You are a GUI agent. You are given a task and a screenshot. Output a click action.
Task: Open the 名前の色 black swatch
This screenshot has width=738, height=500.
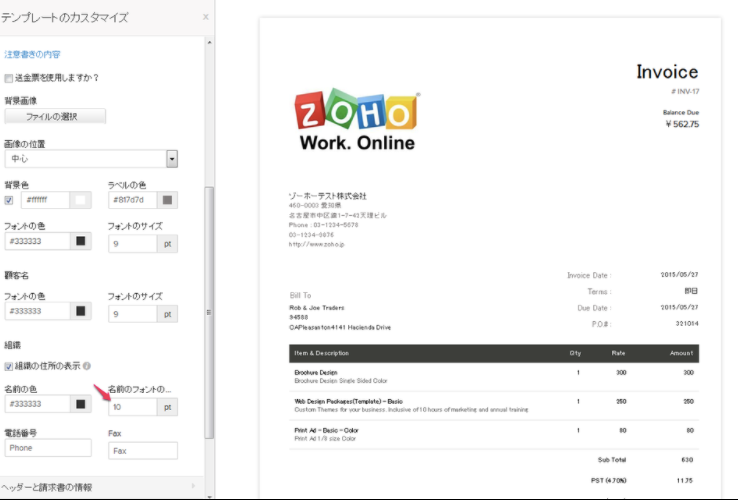pos(80,404)
